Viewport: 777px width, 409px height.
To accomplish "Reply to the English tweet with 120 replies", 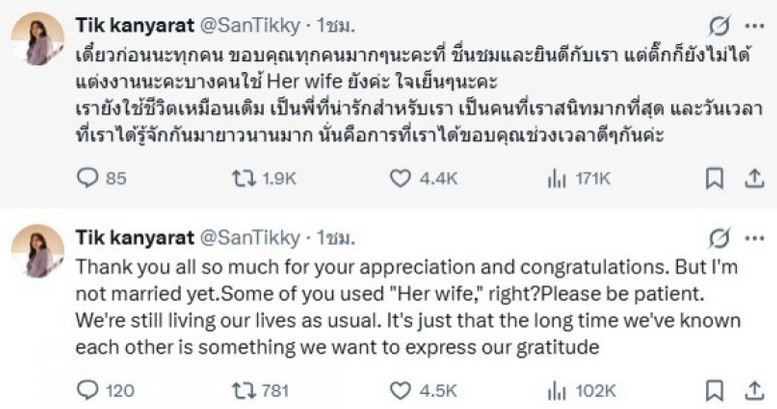I will point(88,389).
